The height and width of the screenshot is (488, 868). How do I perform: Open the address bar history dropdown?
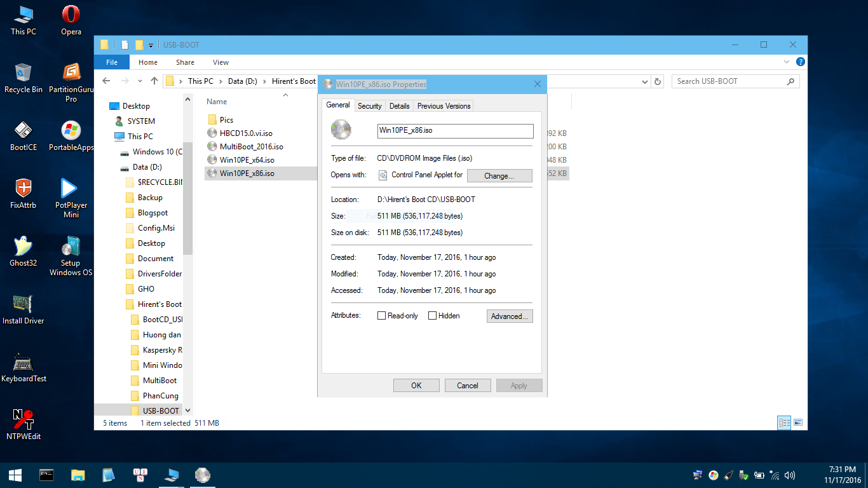point(645,81)
